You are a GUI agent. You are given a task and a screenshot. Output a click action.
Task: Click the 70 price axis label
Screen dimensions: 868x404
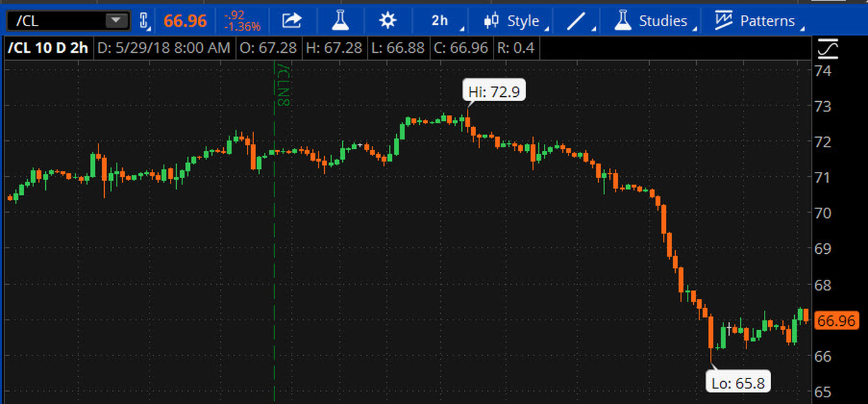point(822,213)
